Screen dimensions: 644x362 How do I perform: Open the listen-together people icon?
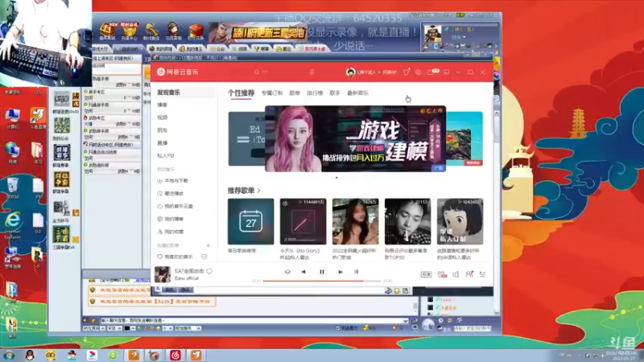469,274
